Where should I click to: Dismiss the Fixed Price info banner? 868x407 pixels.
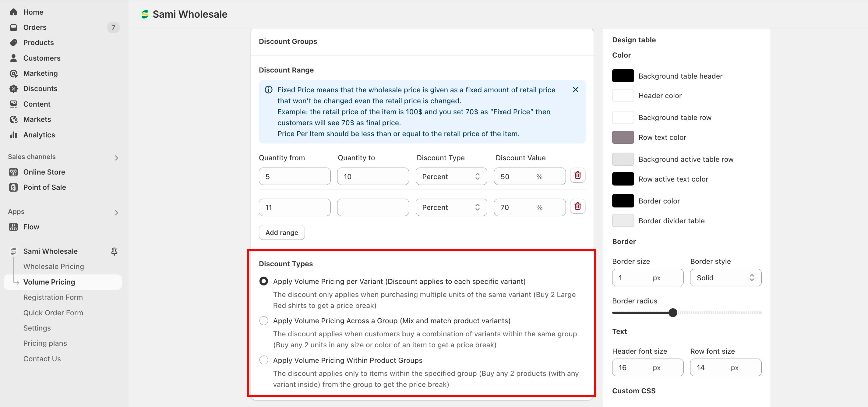[575, 90]
